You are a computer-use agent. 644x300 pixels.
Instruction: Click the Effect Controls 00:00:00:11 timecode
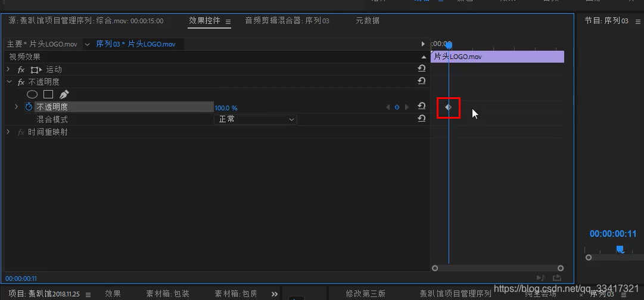tap(21, 279)
